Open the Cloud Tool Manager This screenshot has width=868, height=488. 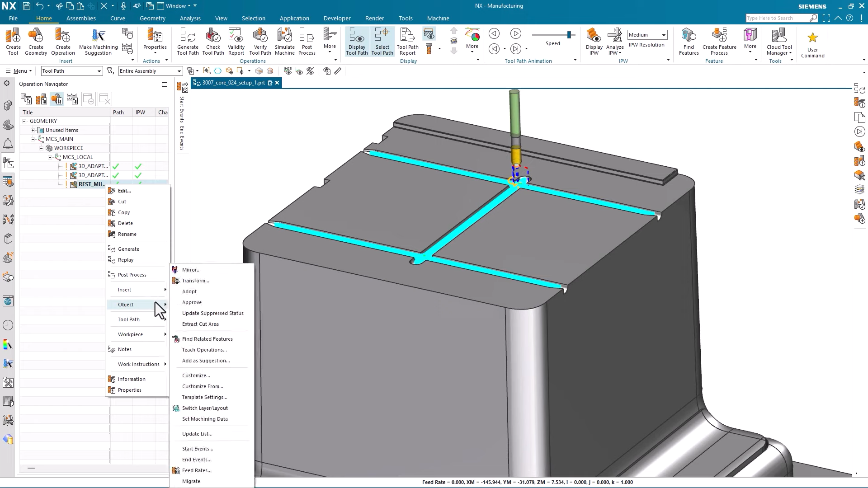tap(778, 41)
